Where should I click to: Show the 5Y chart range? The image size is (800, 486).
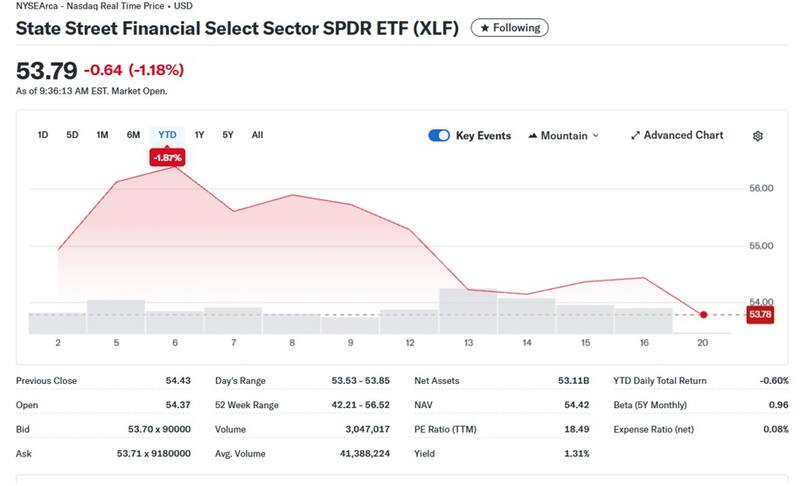click(228, 135)
